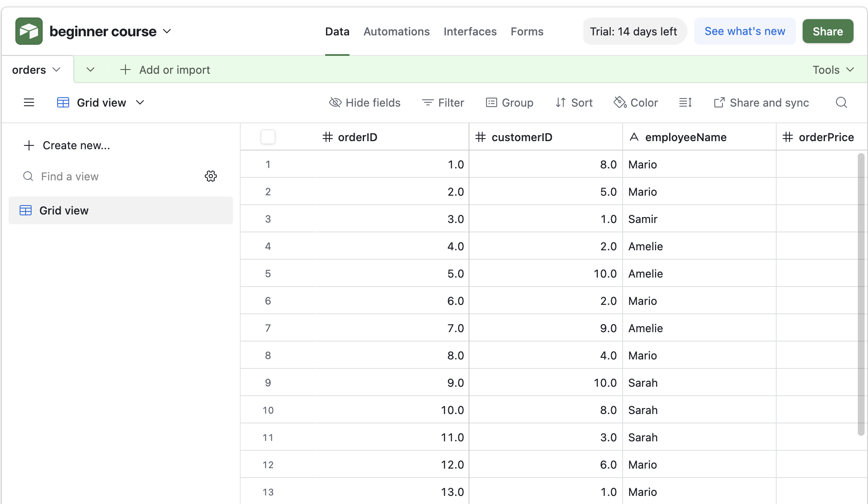Select Mario cell in row 6

pos(699,301)
